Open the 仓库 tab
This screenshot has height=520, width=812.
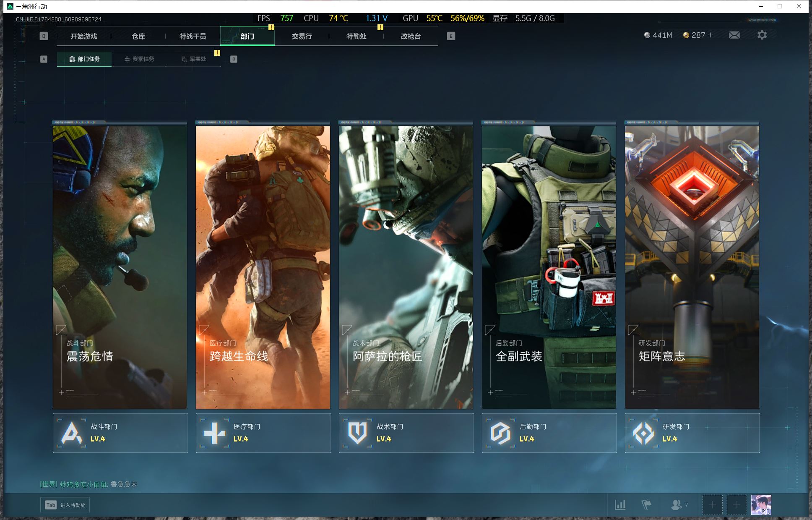pos(138,37)
